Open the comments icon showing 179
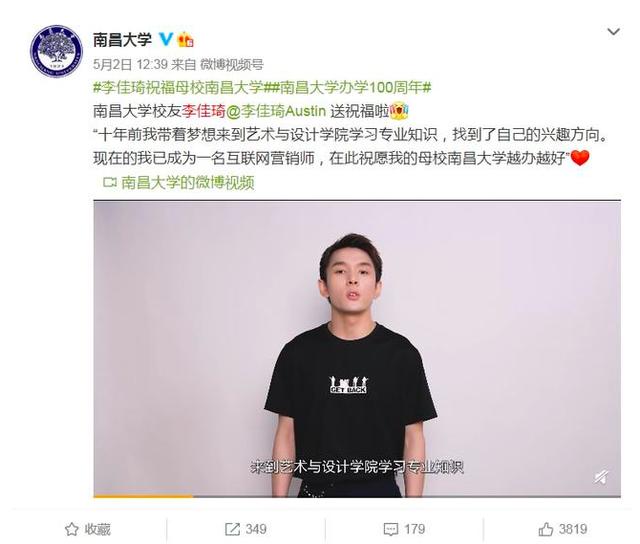This screenshot has width=640, height=544. tap(391, 530)
